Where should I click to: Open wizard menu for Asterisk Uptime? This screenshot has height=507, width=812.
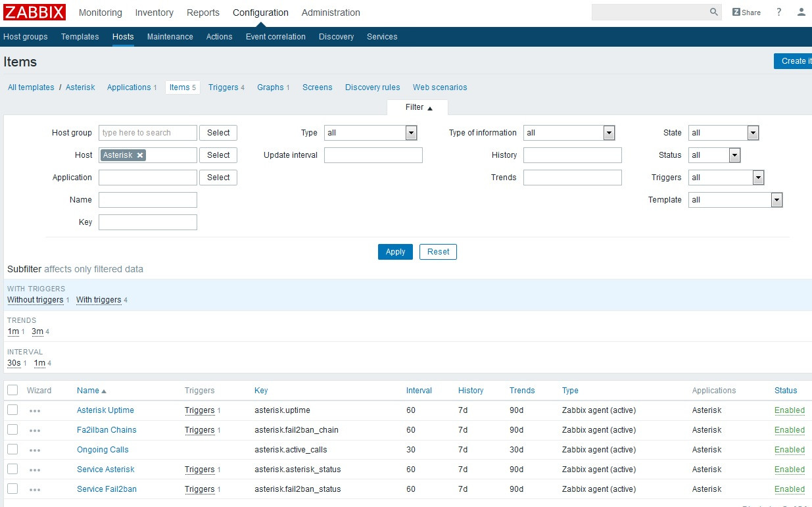[35, 411]
